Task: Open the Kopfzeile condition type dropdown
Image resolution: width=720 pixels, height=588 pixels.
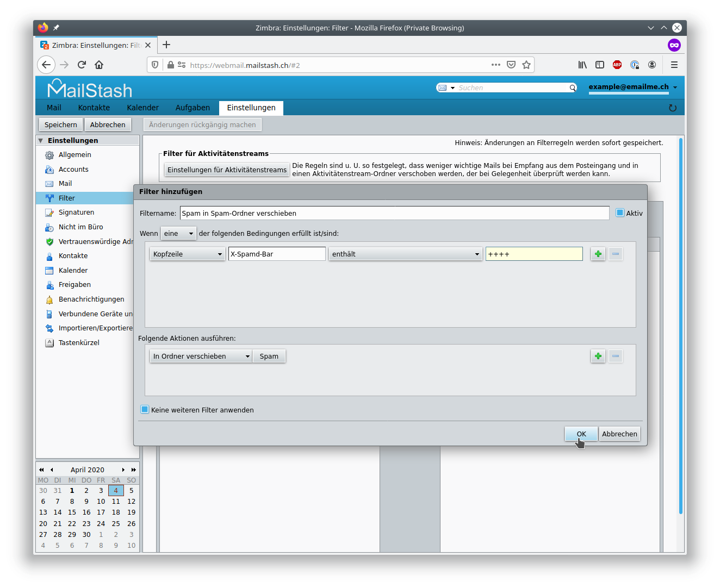Action: [188, 254]
